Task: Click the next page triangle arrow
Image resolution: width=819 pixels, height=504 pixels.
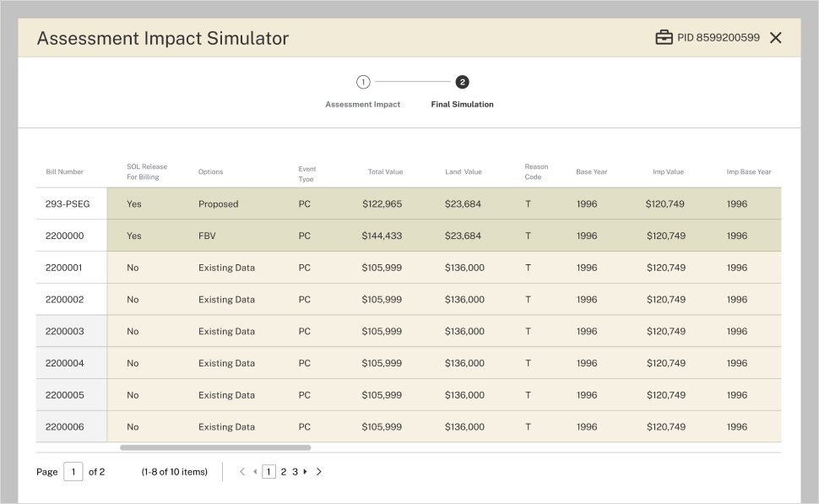Action: pos(305,472)
